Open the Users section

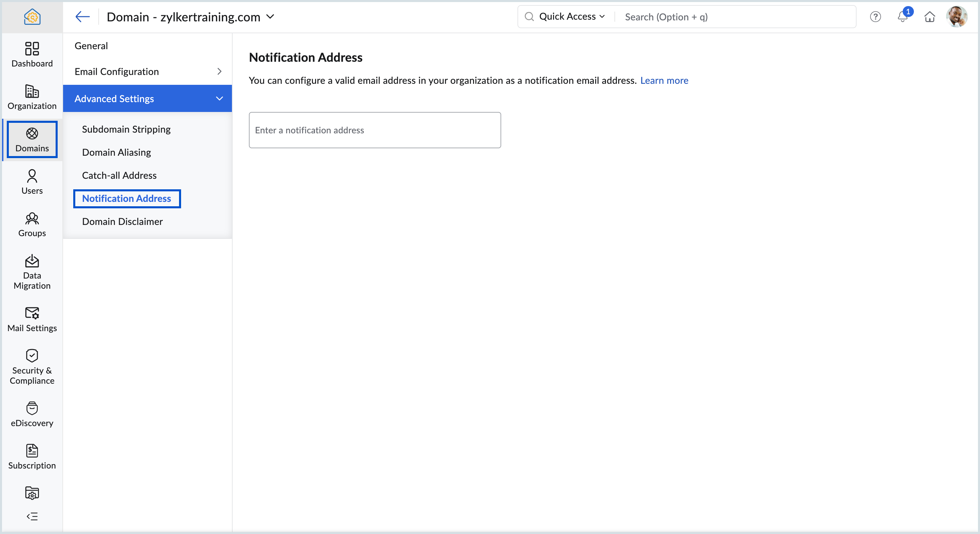tap(32, 182)
